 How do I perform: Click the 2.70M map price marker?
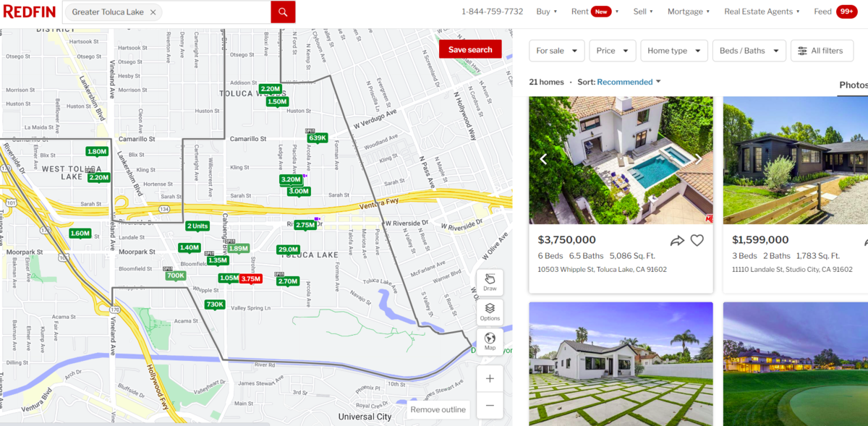coord(288,282)
